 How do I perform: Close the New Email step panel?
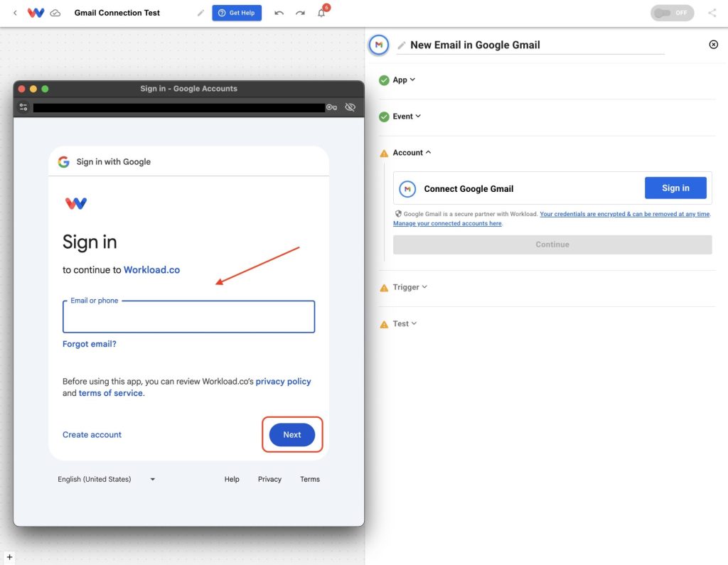point(714,45)
